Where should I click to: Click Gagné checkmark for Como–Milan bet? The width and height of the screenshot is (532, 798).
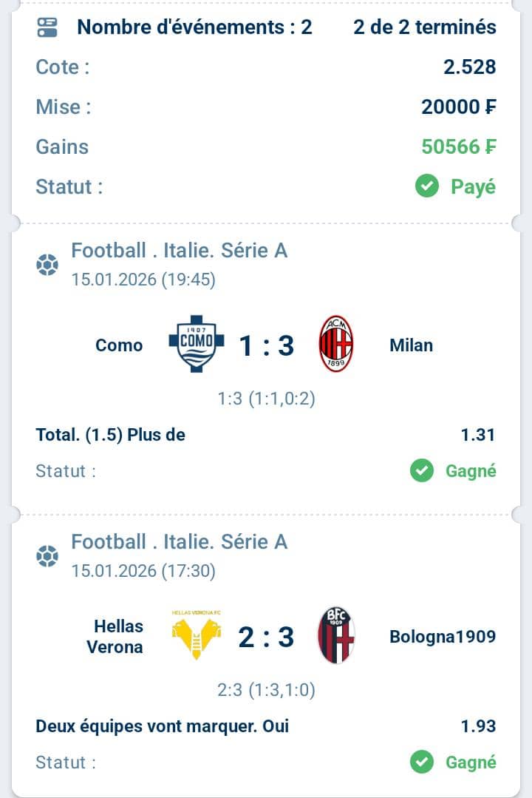[422, 470]
